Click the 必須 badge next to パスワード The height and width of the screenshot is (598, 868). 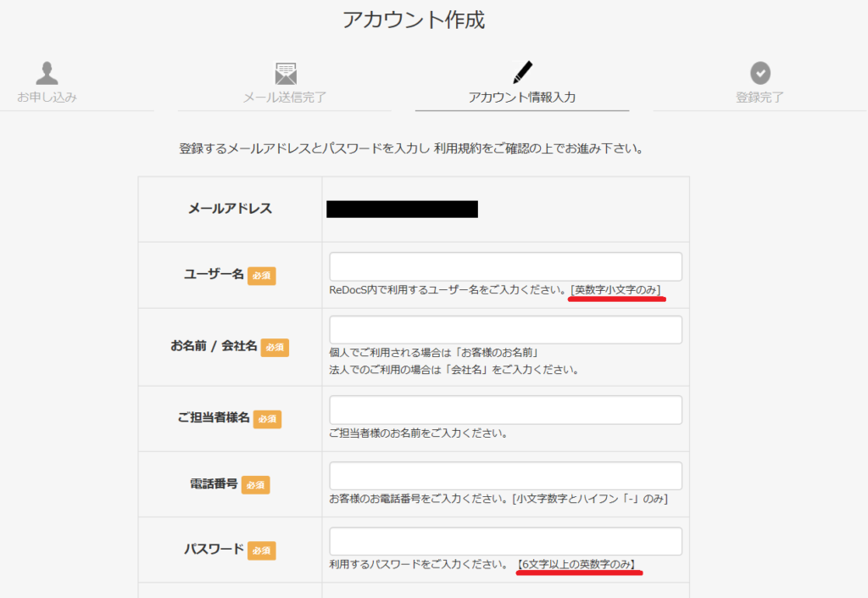262,551
